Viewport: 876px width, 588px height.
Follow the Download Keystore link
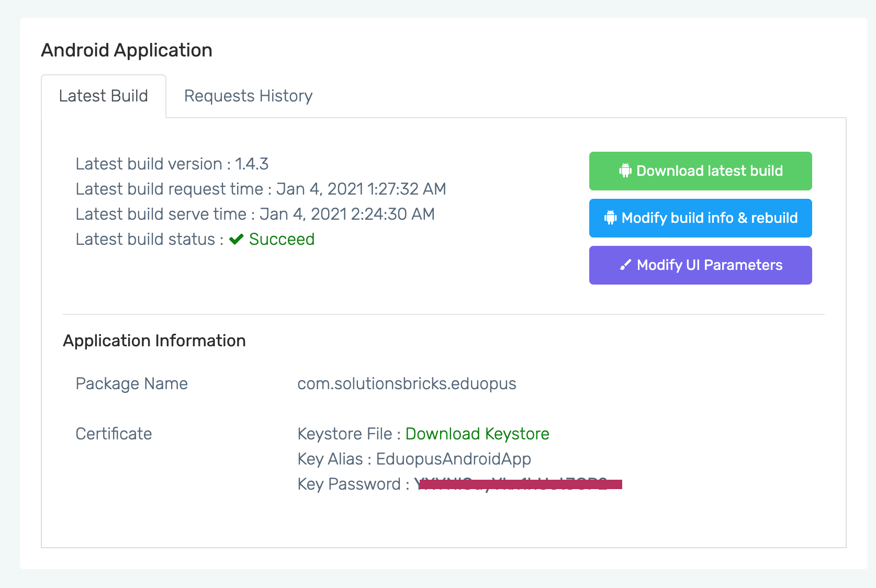click(477, 434)
